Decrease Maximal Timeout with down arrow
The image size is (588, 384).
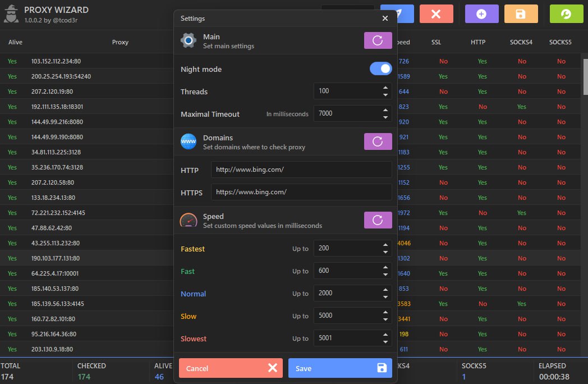[x=385, y=117]
